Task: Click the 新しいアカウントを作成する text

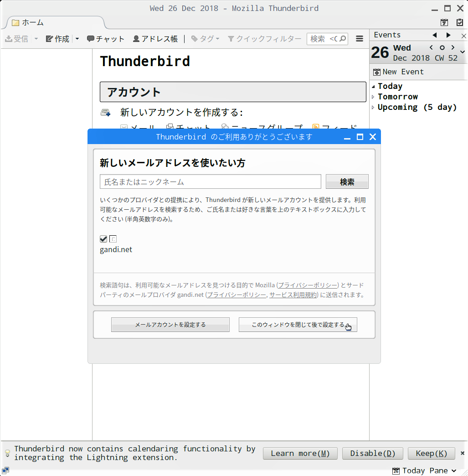Action: pos(181,113)
